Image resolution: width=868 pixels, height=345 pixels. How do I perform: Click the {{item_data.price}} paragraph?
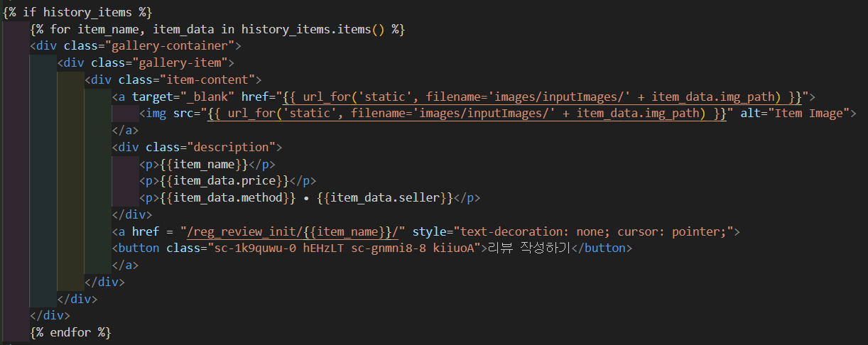(x=228, y=181)
